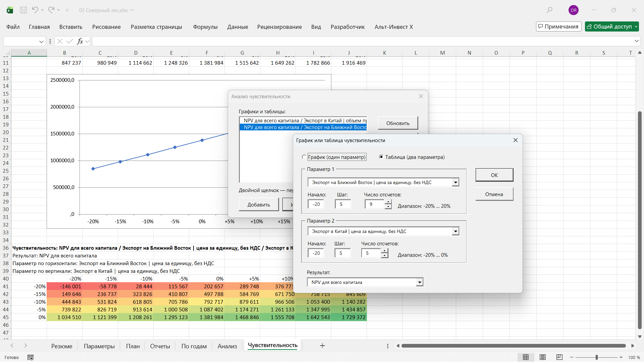Switch to the Параметры sheet tab
This screenshot has width=644, height=362.
99,346
